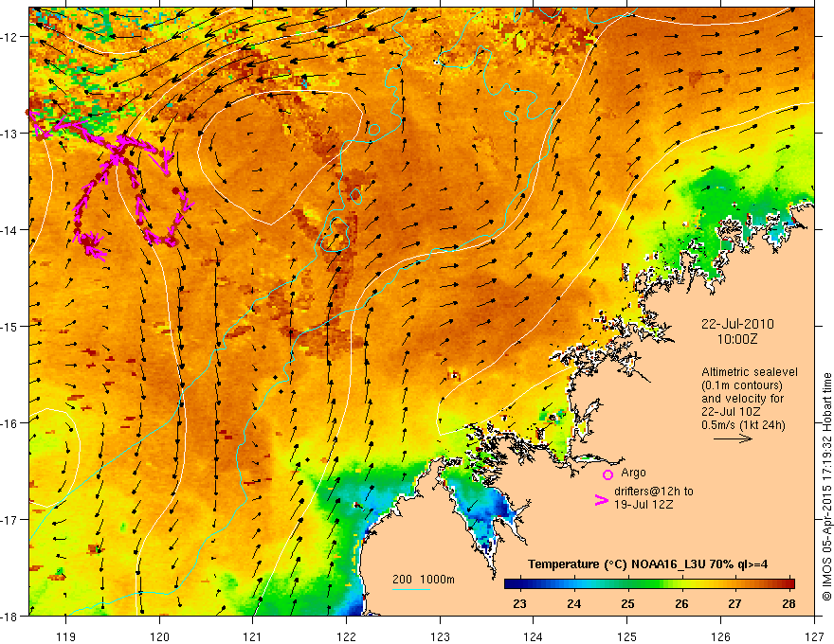Click longitude axis label 124
The width and height of the screenshot is (834, 644).
click(534, 636)
